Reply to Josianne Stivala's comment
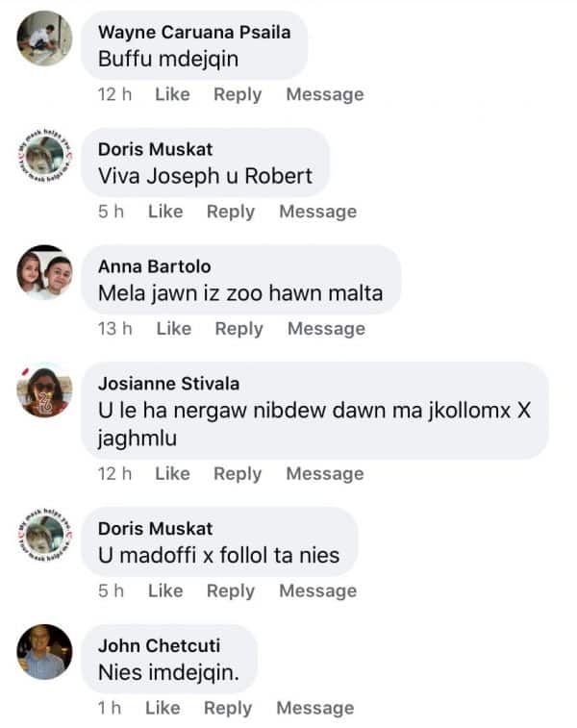The width and height of the screenshot is (577, 728). tap(238, 474)
